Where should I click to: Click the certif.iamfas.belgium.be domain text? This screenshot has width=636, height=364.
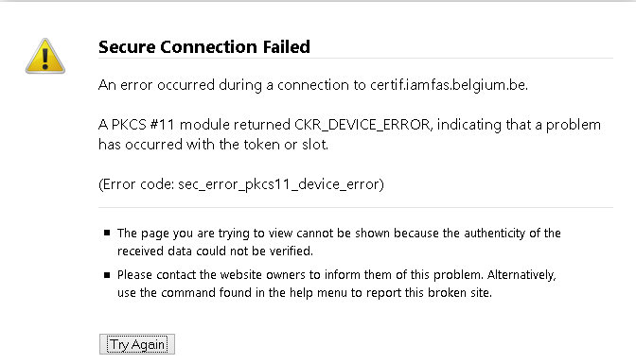point(448,85)
